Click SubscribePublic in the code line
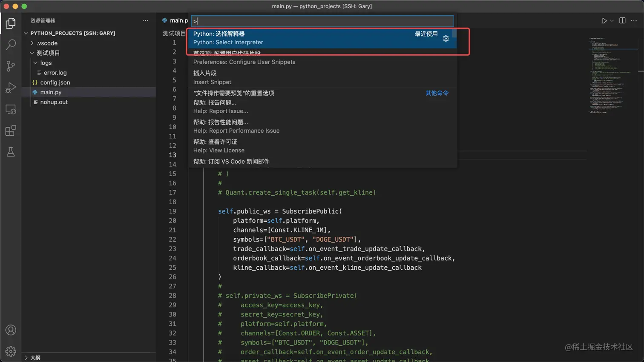 tap(310, 211)
